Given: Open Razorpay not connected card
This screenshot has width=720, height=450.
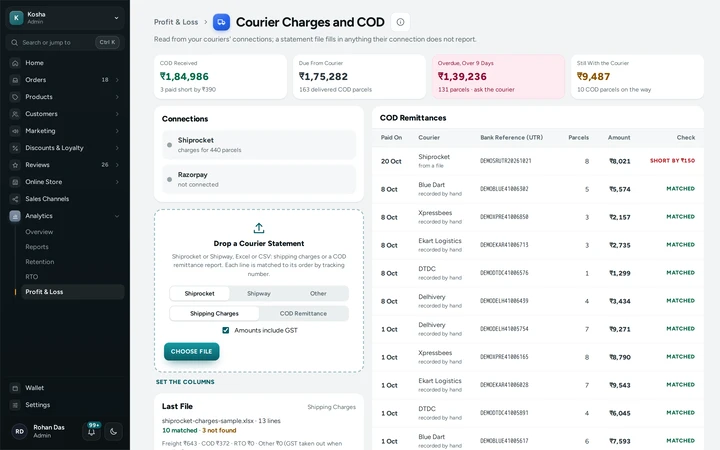Looking at the screenshot, I should pos(259,180).
